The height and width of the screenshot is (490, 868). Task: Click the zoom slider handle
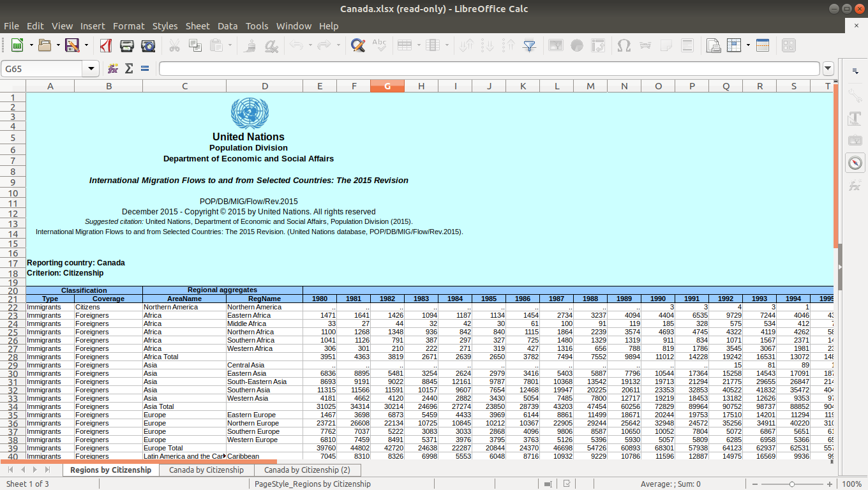(792, 484)
